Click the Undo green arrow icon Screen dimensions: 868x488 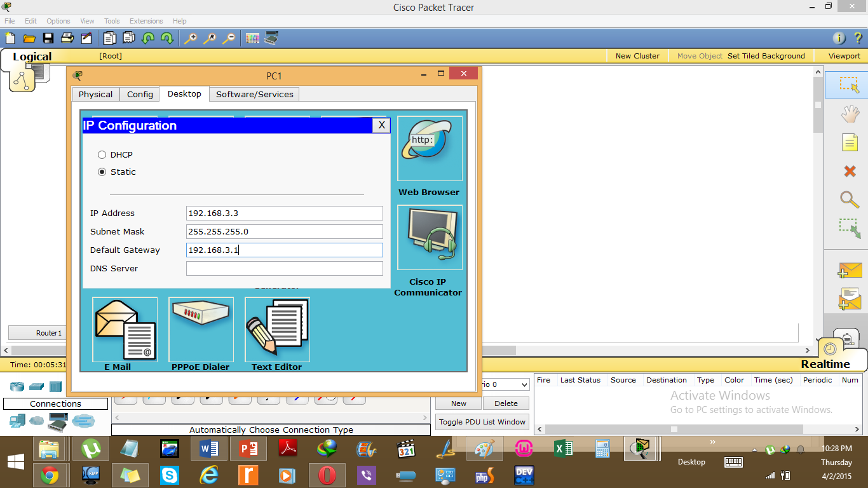148,38
